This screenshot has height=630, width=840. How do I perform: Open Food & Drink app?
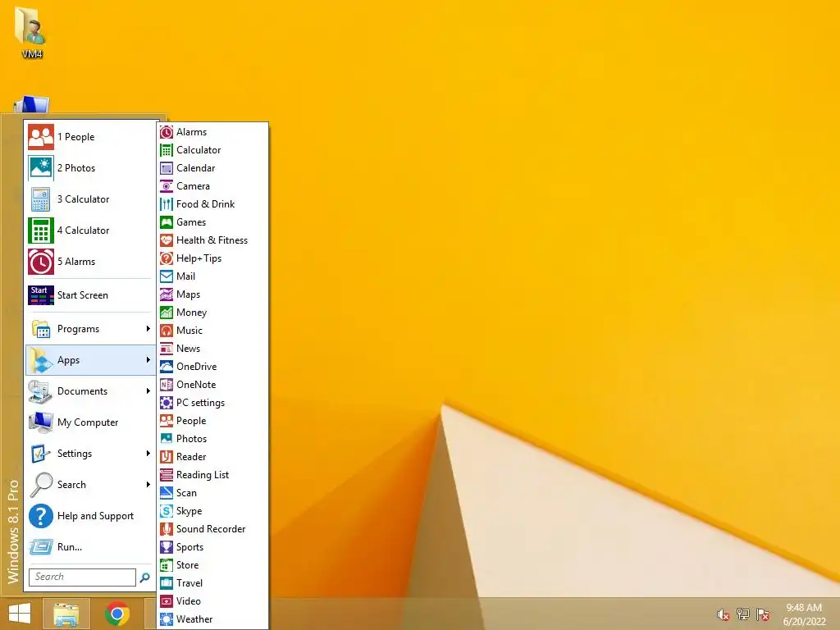click(x=212, y=204)
